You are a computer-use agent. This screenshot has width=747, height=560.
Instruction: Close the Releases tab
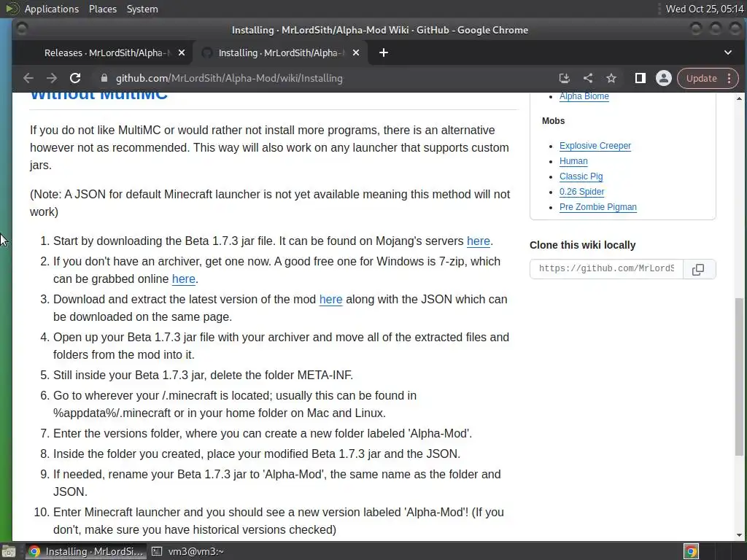click(182, 52)
